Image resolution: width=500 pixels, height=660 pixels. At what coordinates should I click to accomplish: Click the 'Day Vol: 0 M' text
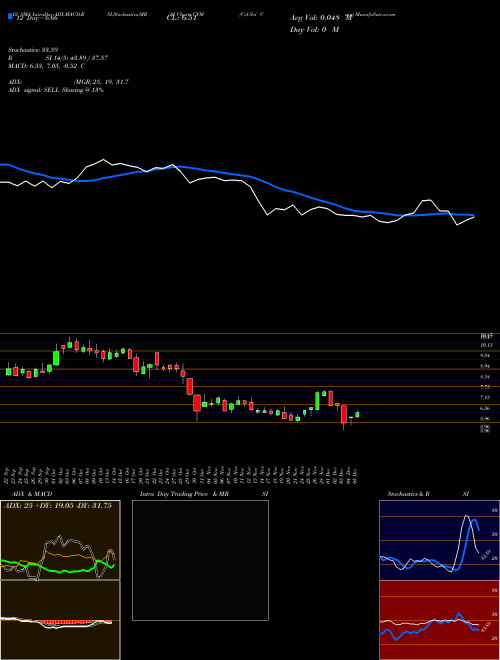click(x=314, y=30)
